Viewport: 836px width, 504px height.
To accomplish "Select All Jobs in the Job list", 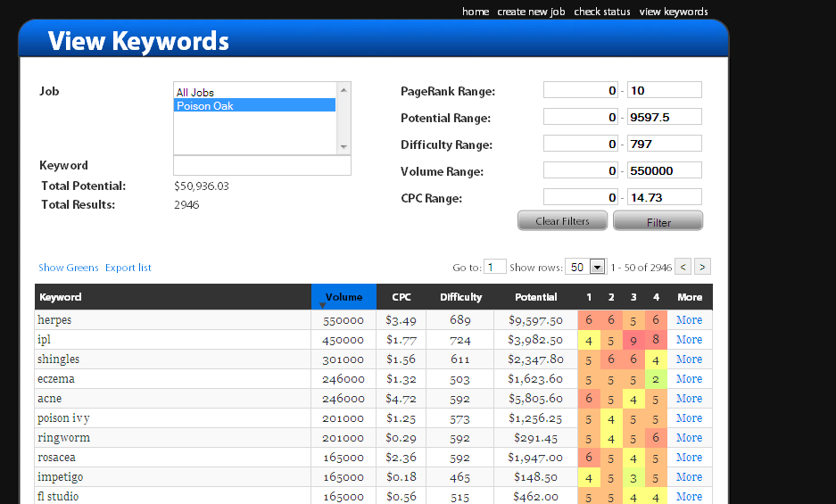I will click(254, 92).
